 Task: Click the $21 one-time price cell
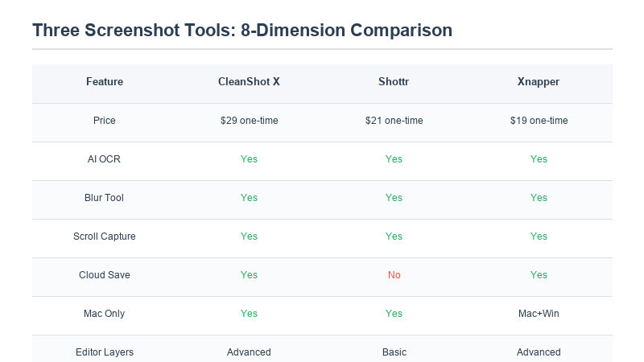(x=394, y=120)
